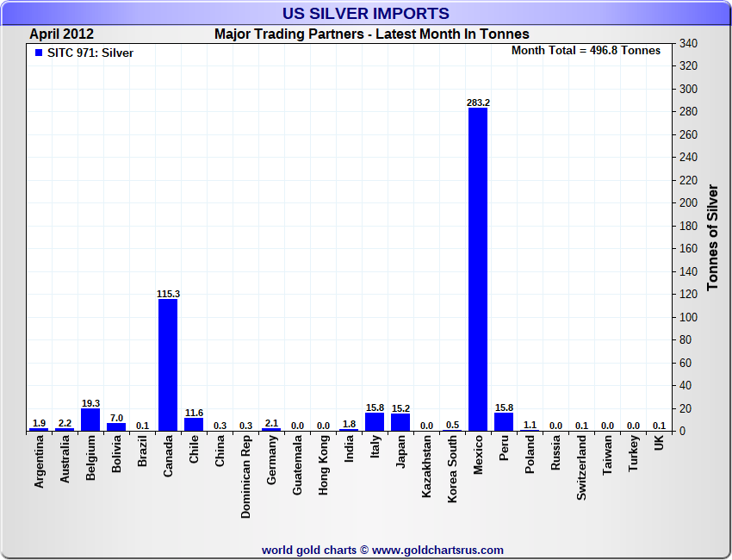Click the Peru bar showing 15.8
Viewport: 732px width, 560px height.
(x=504, y=421)
